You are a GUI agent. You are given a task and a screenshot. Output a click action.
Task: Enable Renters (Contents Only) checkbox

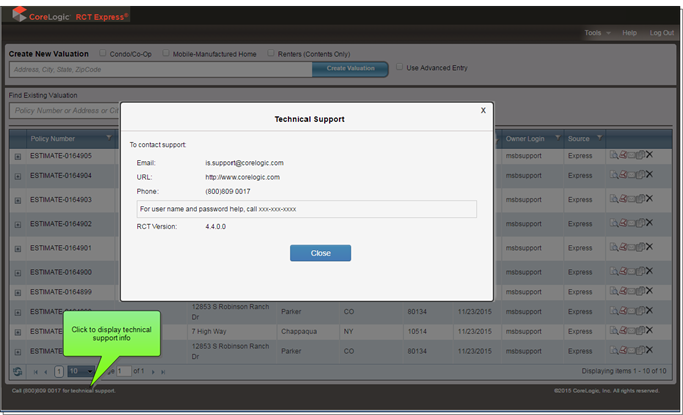click(x=271, y=53)
